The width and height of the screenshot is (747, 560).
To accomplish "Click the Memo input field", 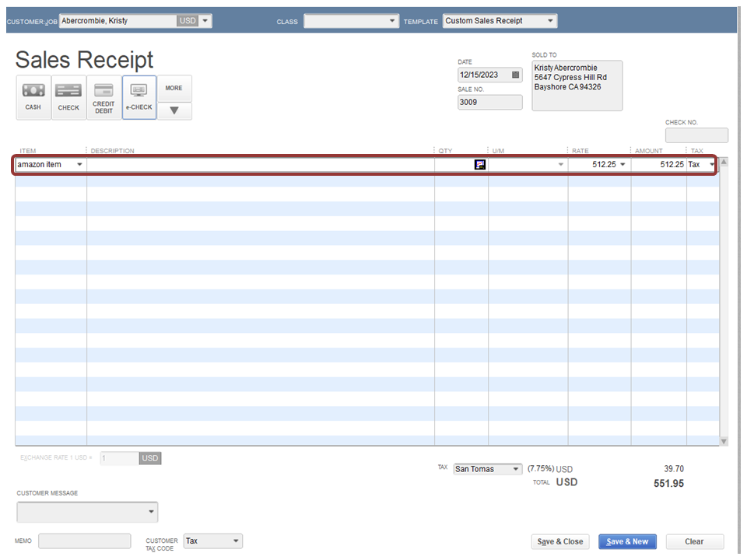I will point(84,541).
